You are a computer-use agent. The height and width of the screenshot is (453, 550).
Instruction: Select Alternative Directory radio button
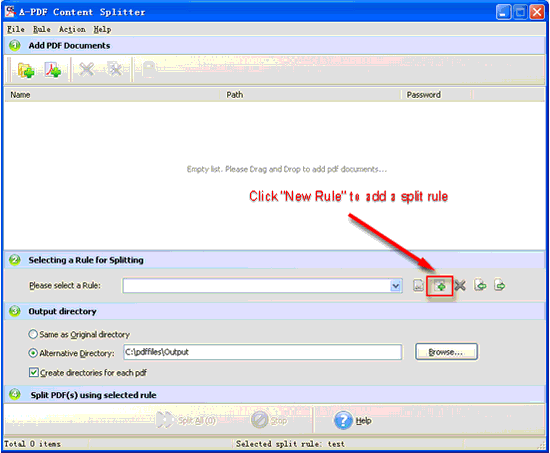(33, 353)
